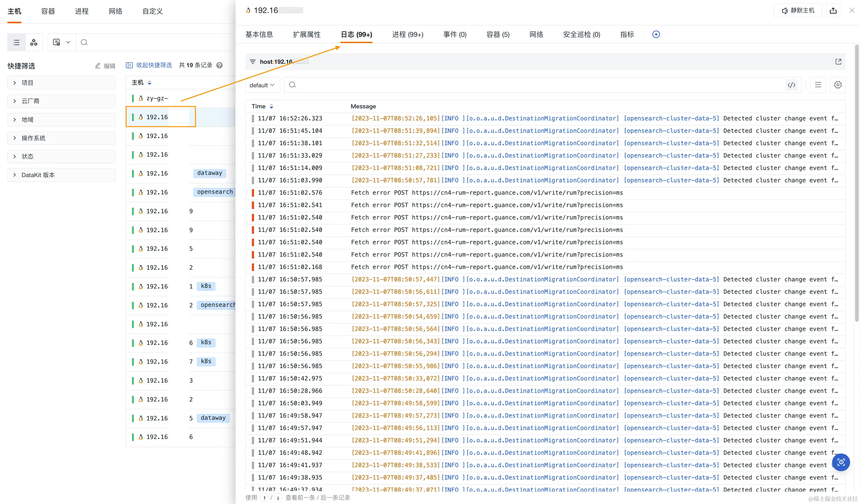Open the 容器 top navigation tab
Viewport: 860px width, 504px height.
click(x=48, y=11)
